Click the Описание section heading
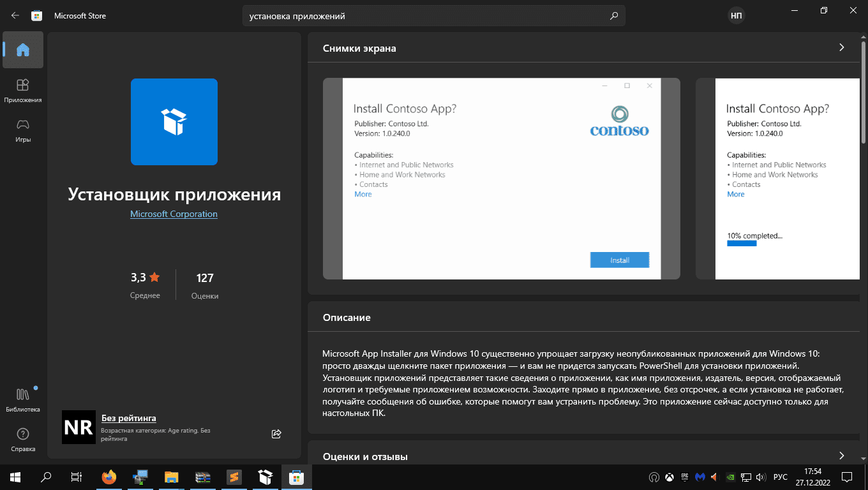 tap(347, 317)
